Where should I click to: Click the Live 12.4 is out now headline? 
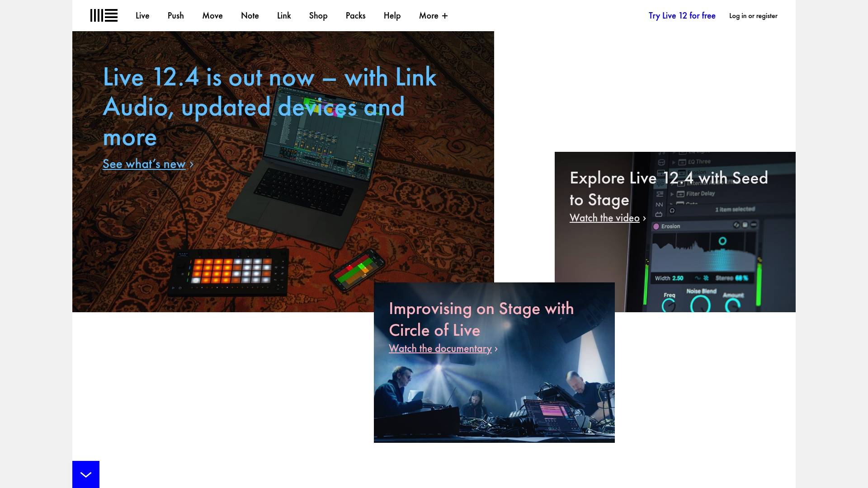pyautogui.click(x=270, y=107)
